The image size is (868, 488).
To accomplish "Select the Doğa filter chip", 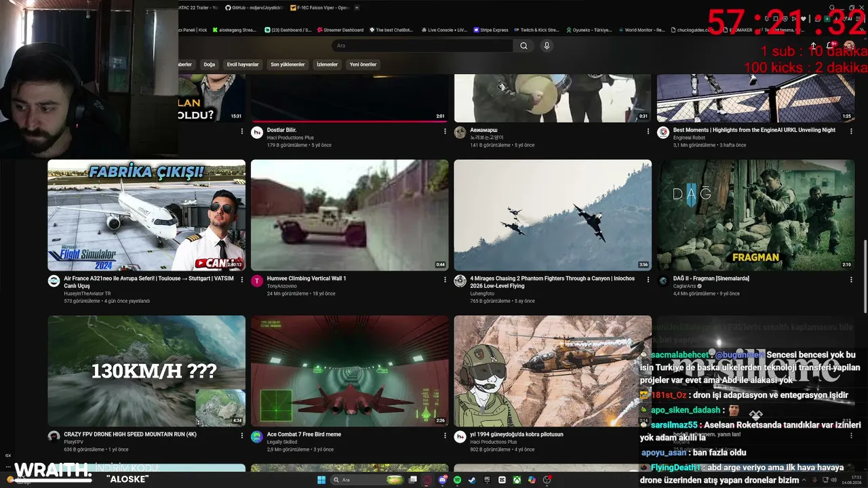I will click(209, 64).
